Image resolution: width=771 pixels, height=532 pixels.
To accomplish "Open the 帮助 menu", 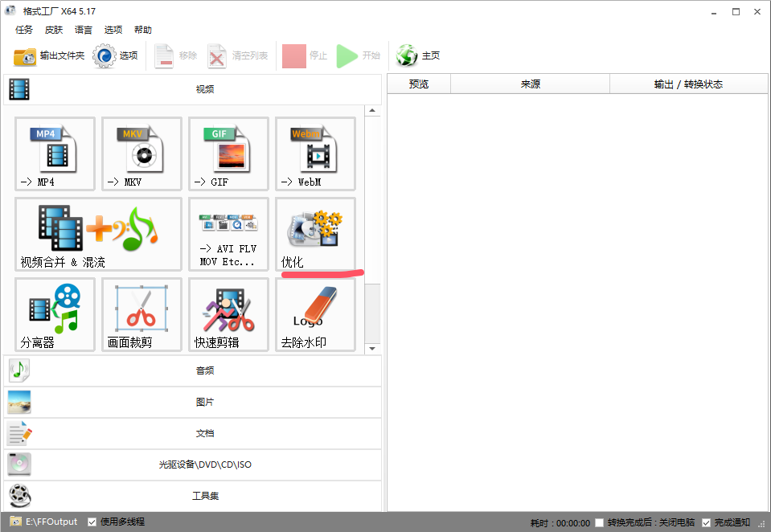I will pos(142,30).
